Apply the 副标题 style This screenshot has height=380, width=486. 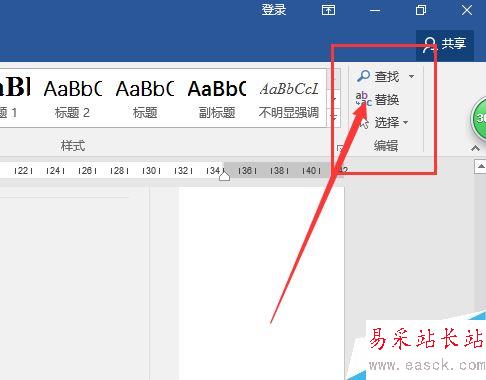217,99
